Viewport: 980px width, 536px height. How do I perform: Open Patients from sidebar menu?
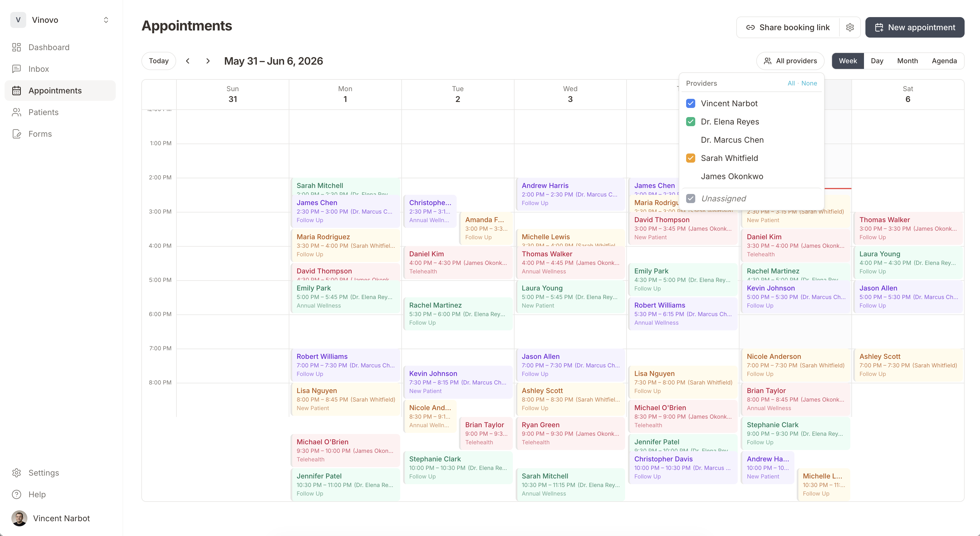pyautogui.click(x=60, y=112)
